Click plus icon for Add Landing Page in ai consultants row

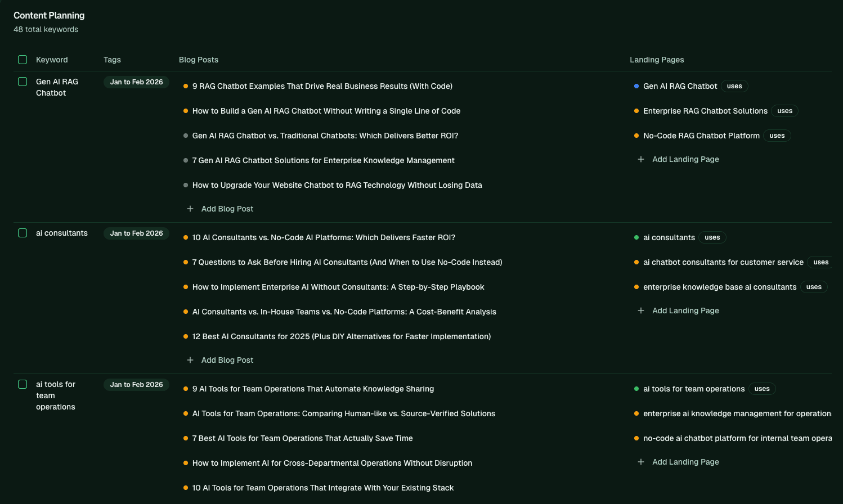pyautogui.click(x=641, y=310)
